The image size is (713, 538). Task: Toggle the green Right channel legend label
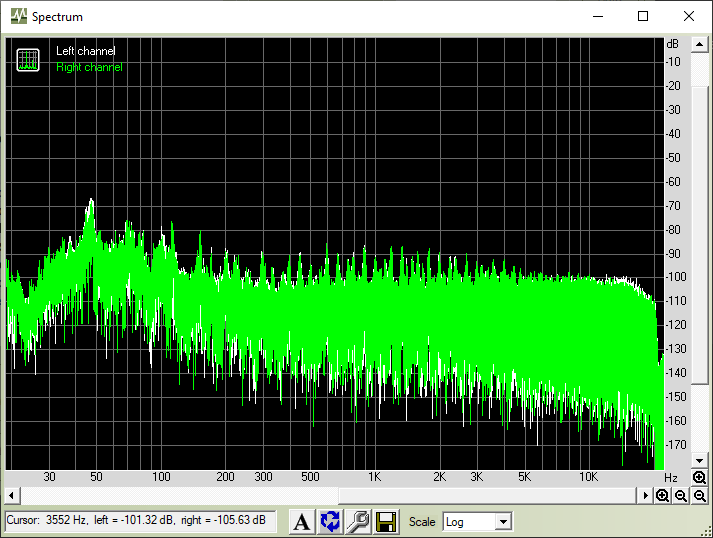click(x=89, y=67)
